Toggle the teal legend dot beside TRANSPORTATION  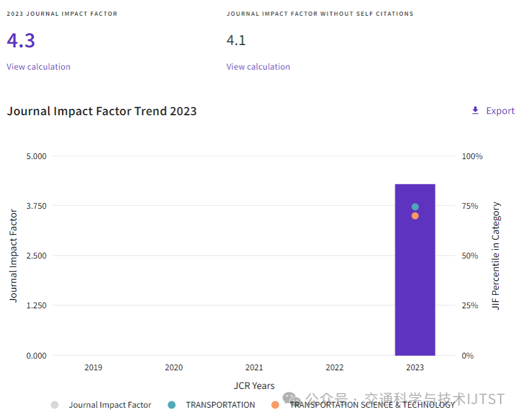[172, 405]
